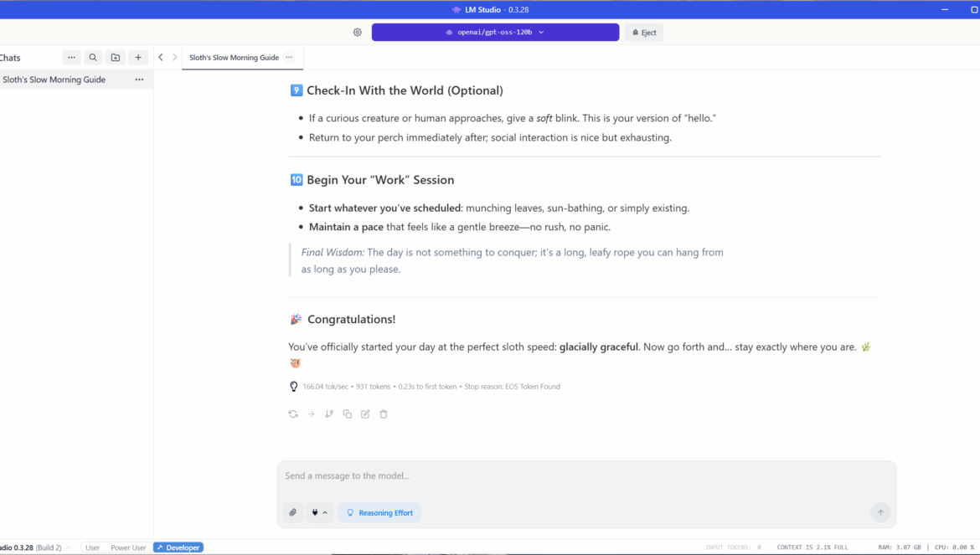Regenerate the assistant's last response
The image size is (980, 555).
point(293,414)
